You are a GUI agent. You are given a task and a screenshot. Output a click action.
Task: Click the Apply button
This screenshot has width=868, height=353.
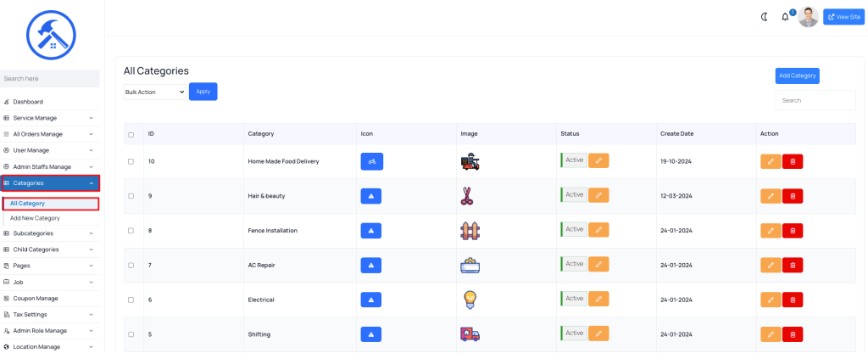(203, 92)
